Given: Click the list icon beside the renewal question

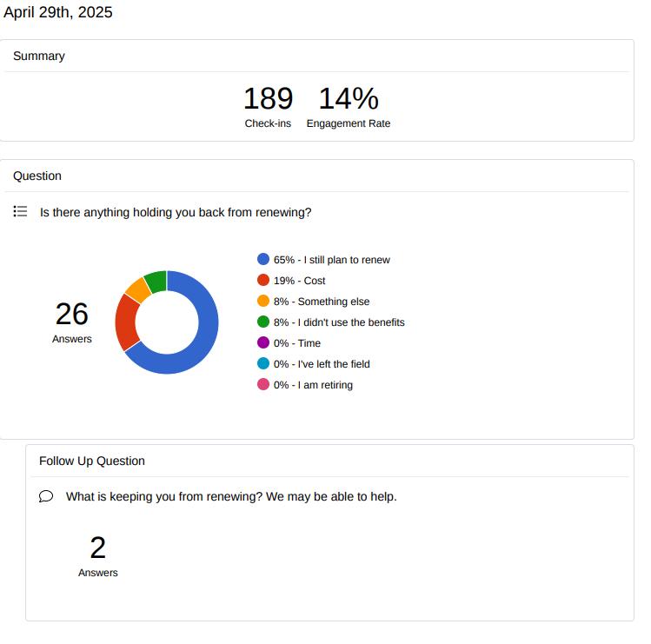Looking at the screenshot, I should coord(20,211).
